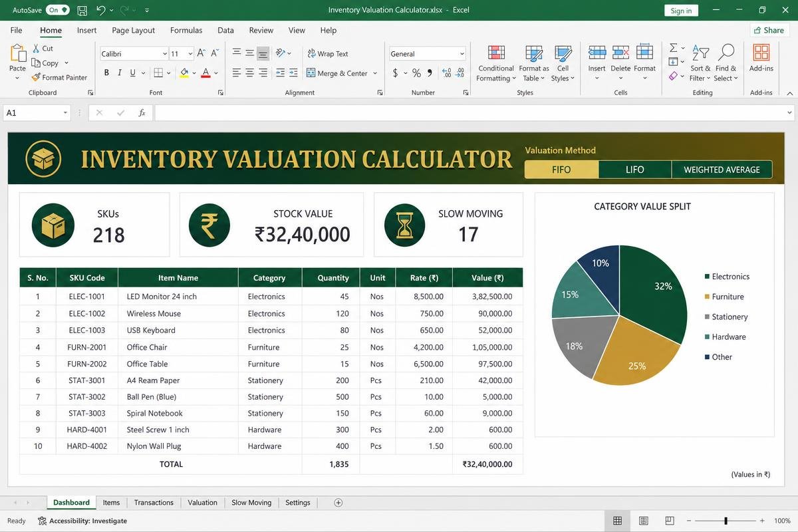
Task: Open the Customize Quick Access Toolbar arrow
Action: pyautogui.click(x=146, y=10)
